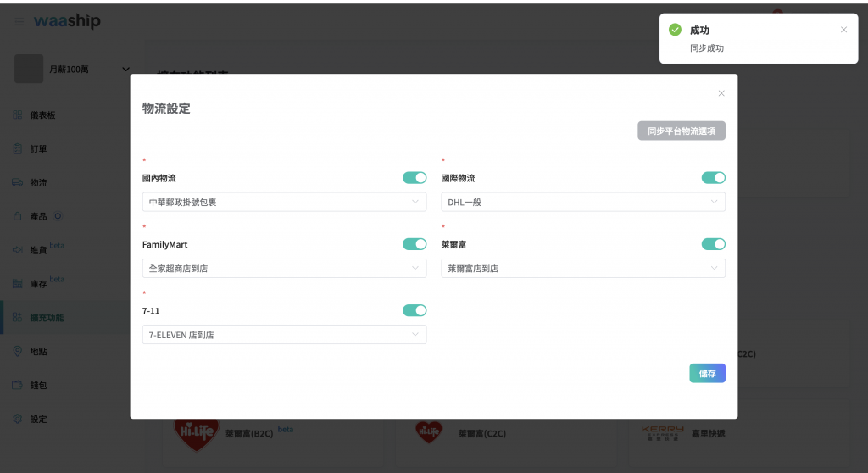This screenshot has height=473, width=868.
Task: Click the 產品 product icon in sidebar
Action: tap(17, 216)
